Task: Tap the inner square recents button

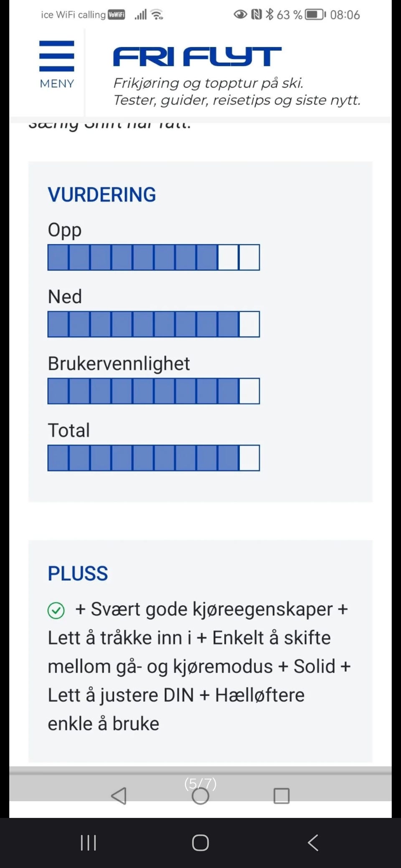Action: click(281, 796)
